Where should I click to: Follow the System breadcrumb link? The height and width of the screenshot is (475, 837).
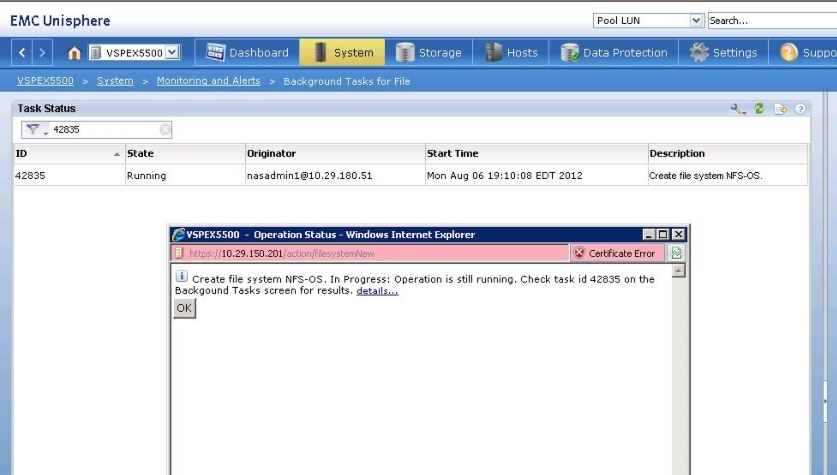[115, 81]
